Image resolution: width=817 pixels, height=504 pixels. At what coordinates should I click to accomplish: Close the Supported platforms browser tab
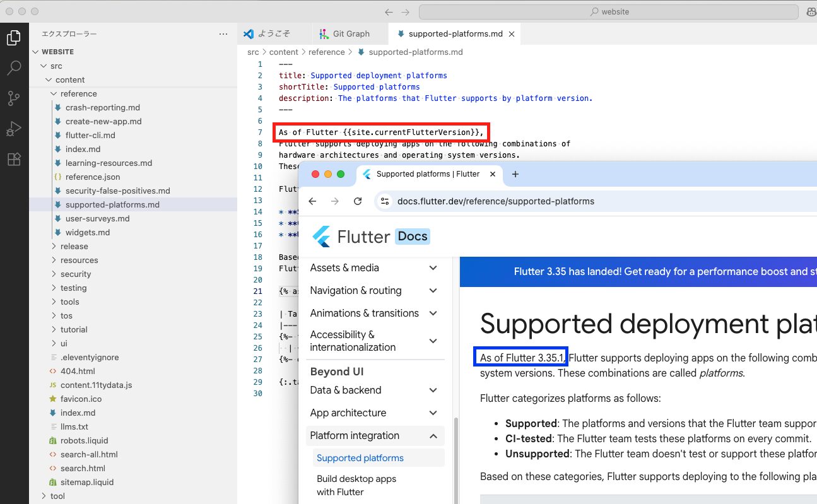coord(493,174)
